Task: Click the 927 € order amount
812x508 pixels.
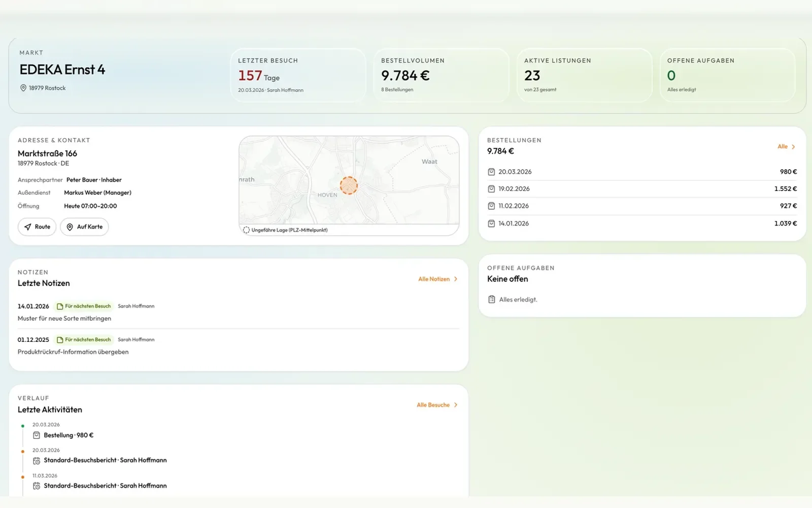Action: (x=789, y=206)
